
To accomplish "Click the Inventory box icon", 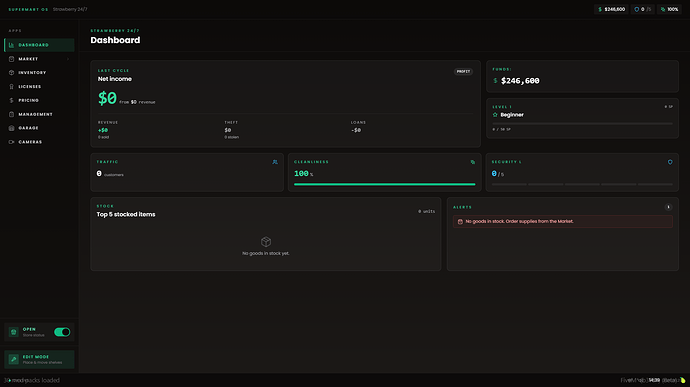I will point(11,73).
